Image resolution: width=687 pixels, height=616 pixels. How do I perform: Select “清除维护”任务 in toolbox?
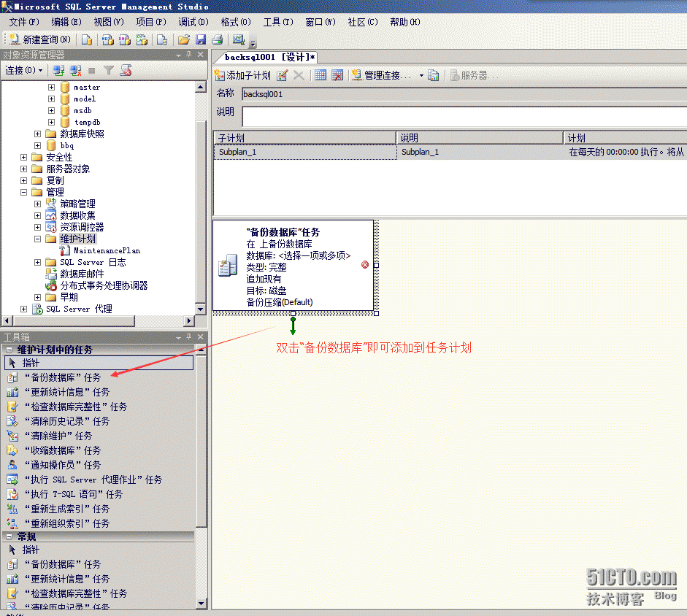(x=58, y=436)
